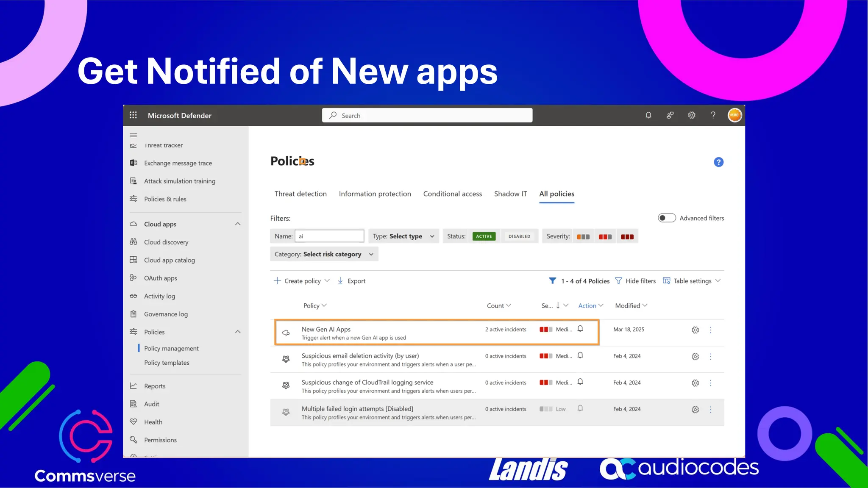This screenshot has width=868, height=488.
Task: Open three-dot menu for Multiple failed login attempts
Action: 711,410
